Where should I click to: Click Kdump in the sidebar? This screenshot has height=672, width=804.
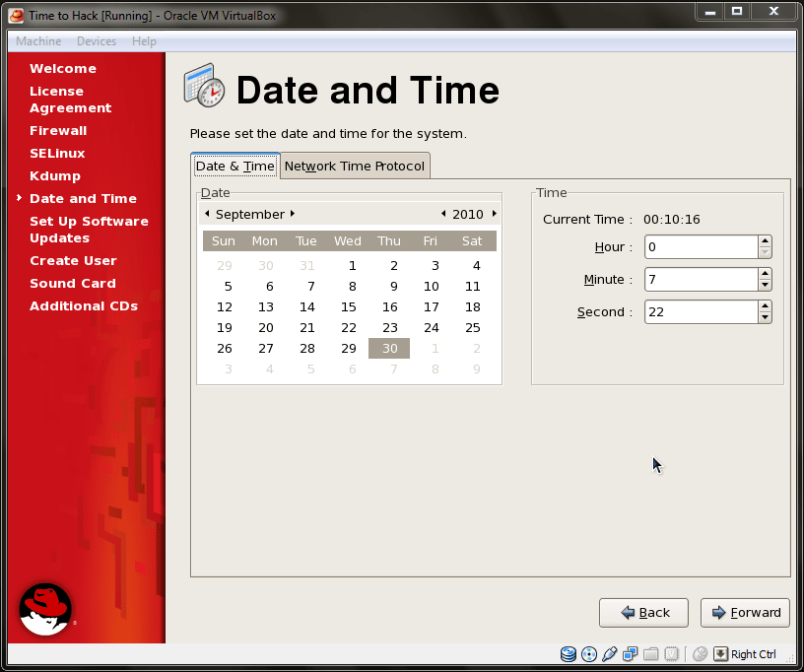55,175
